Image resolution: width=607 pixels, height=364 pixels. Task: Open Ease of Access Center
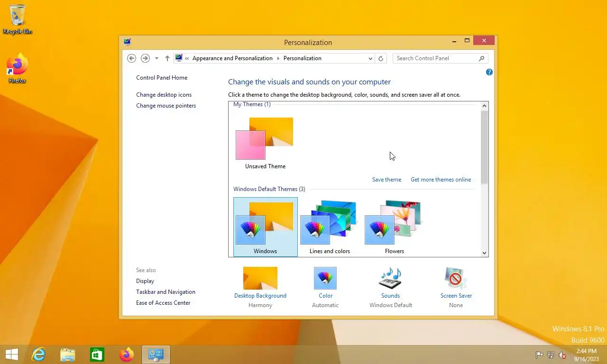[x=163, y=303]
